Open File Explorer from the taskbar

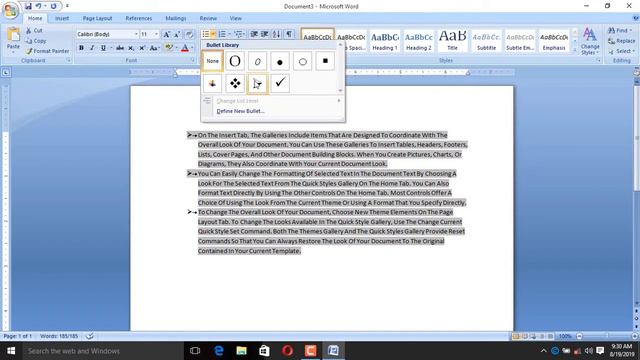coord(241,351)
